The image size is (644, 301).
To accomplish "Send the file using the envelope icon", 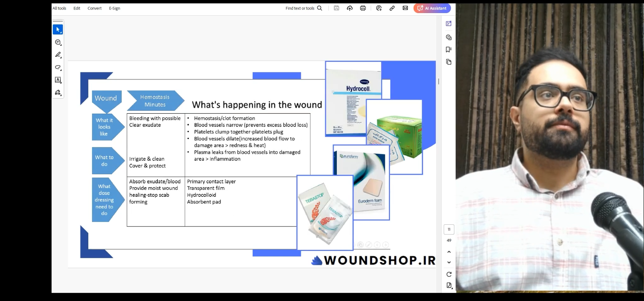I will click(x=405, y=8).
